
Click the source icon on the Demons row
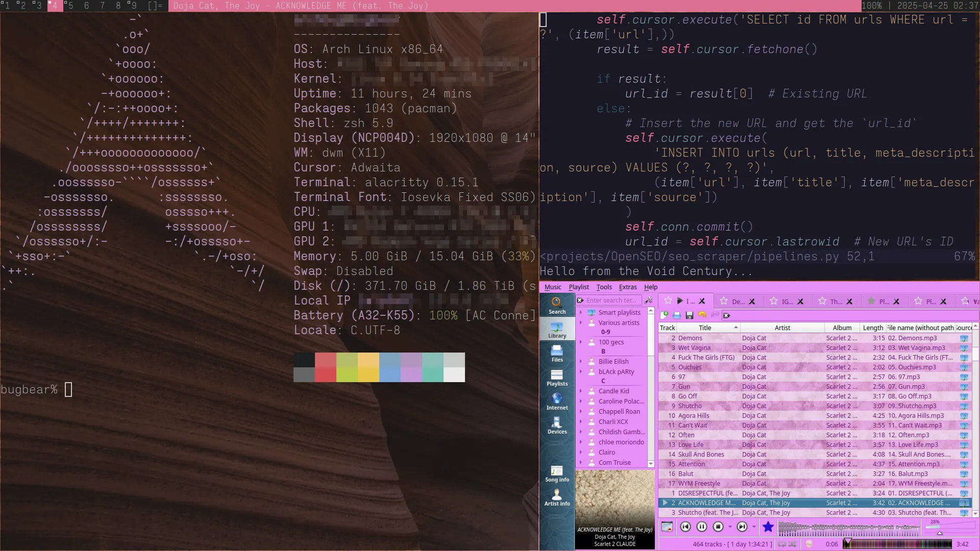(x=964, y=338)
